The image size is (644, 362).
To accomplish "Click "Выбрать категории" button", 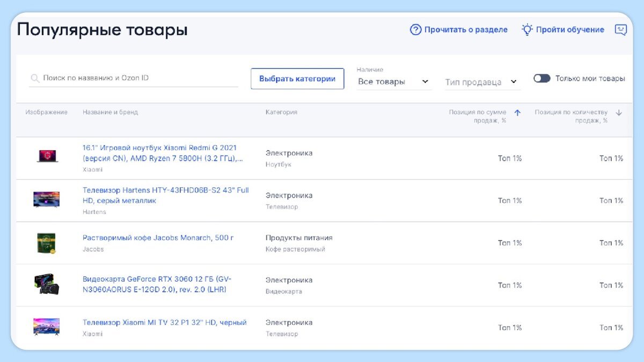I will coord(297,78).
